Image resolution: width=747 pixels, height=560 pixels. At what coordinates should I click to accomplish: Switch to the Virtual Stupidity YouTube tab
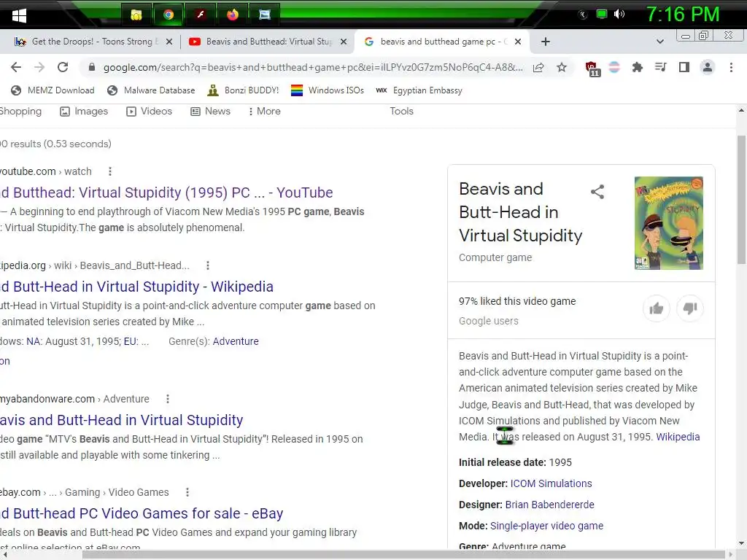267,42
